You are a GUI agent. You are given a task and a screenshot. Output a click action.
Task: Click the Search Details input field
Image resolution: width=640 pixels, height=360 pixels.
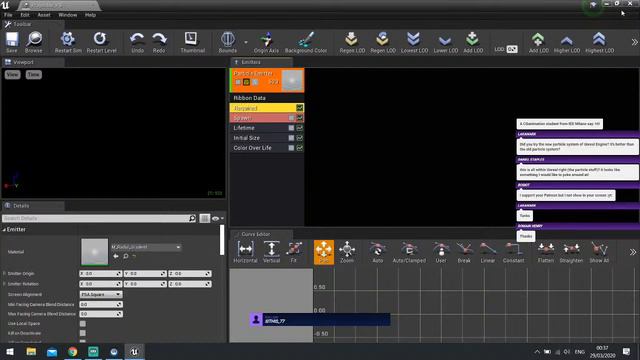point(99,218)
